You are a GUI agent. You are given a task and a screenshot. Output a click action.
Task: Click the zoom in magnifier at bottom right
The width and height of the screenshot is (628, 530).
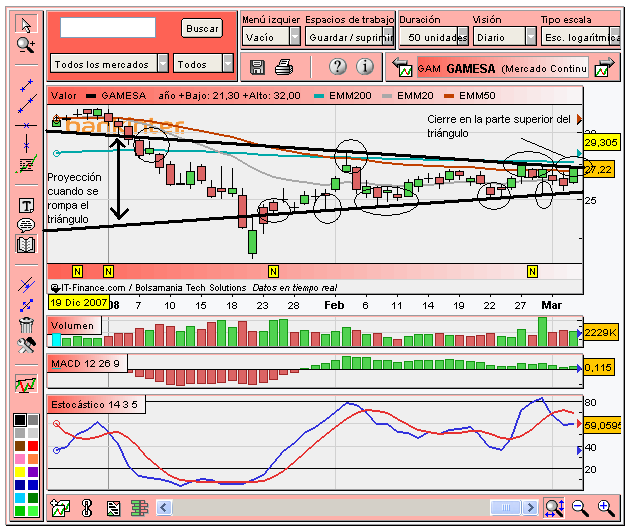pos(606,508)
